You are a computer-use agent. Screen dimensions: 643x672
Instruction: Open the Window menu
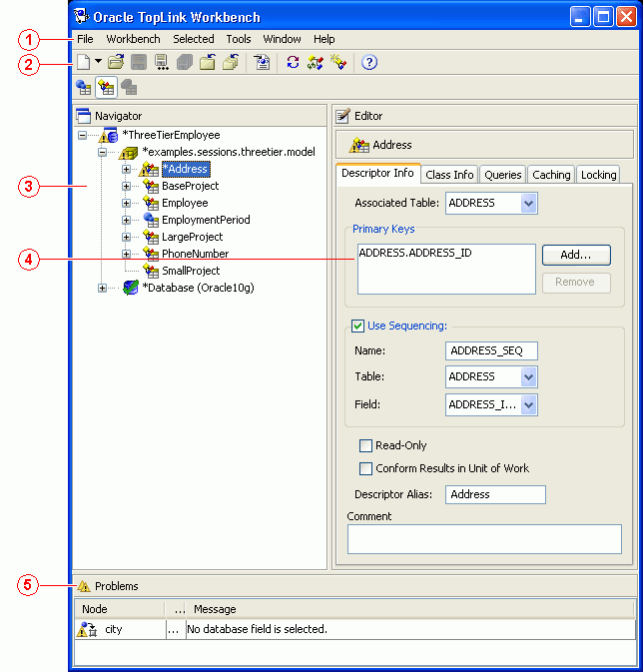coord(283,39)
